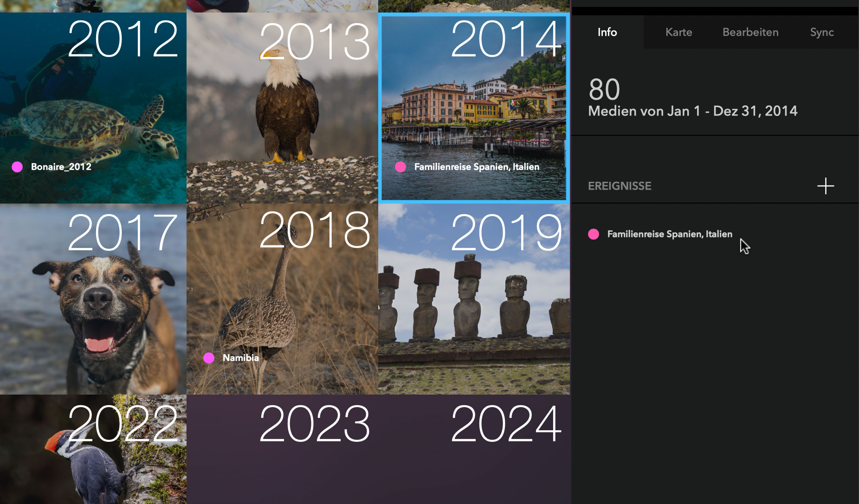Image resolution: width=859 pixels, height=504 pixels.
Task: Switch to the Karte tab
Action: [678, 32]
